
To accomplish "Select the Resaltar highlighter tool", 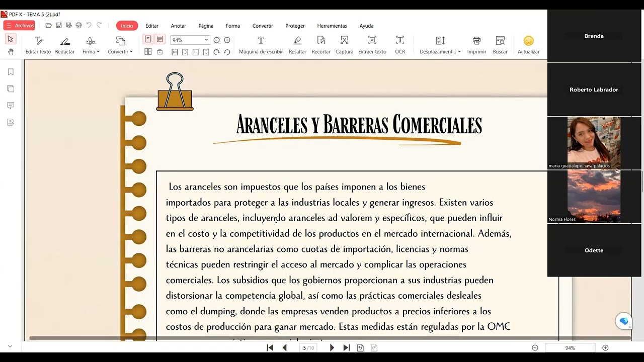I will point(297,45).
